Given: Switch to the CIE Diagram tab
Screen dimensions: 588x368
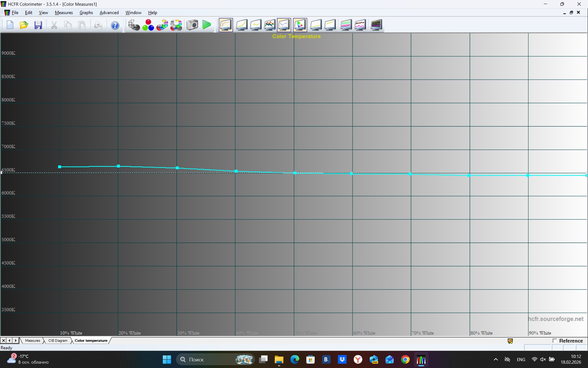Looking at the screenshot, I should [x=58, y=341].
